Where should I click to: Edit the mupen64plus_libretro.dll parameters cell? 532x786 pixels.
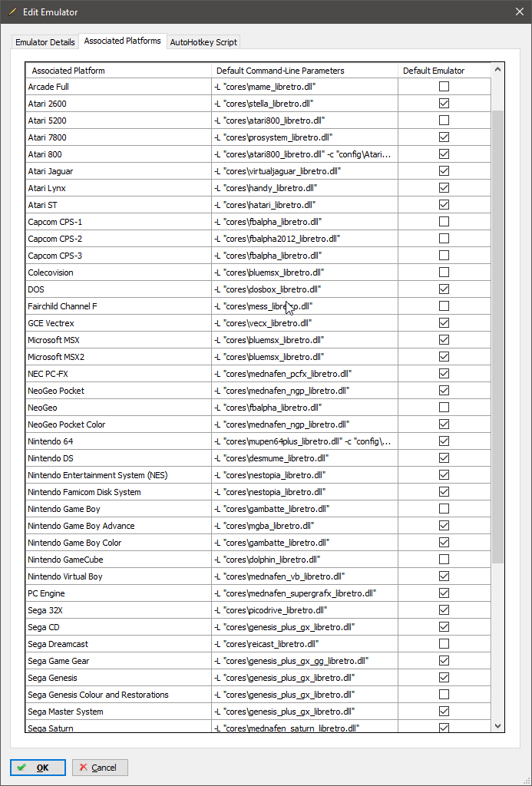click(305, 441)
